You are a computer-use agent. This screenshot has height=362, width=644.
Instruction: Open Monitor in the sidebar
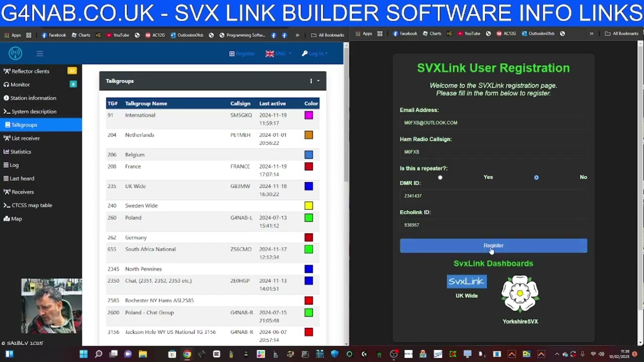click(40, 84)
